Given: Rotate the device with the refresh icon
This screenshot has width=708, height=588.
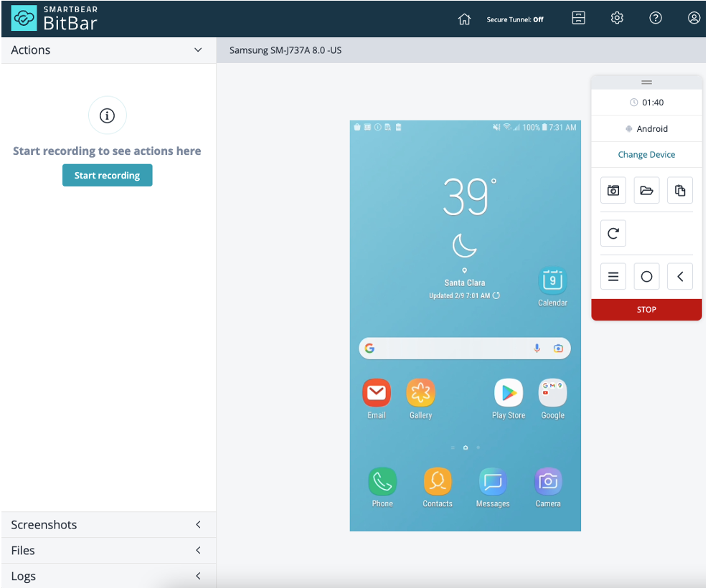Looking at the screenshot, I should click(x=613, y=233).
